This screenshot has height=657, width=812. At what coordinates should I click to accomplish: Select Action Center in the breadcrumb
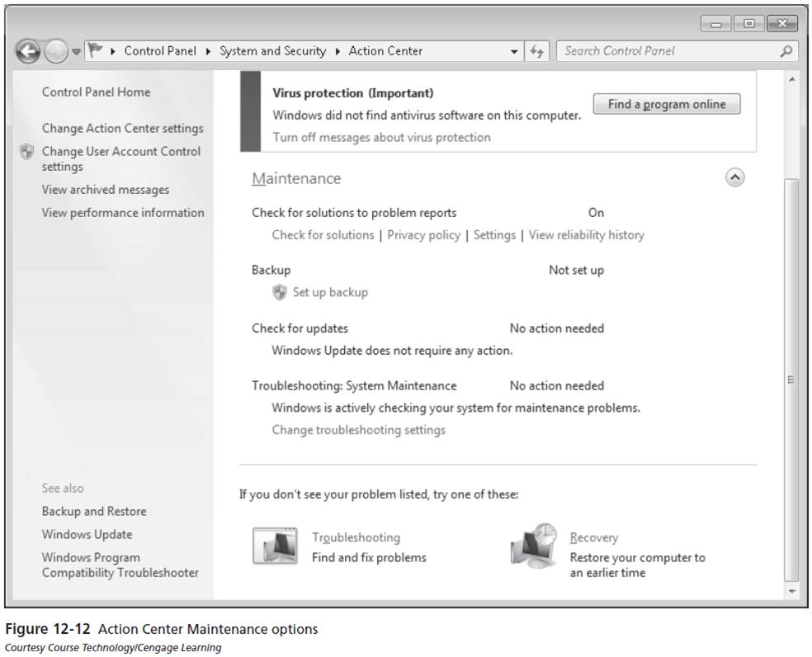(x=386, y=51)
